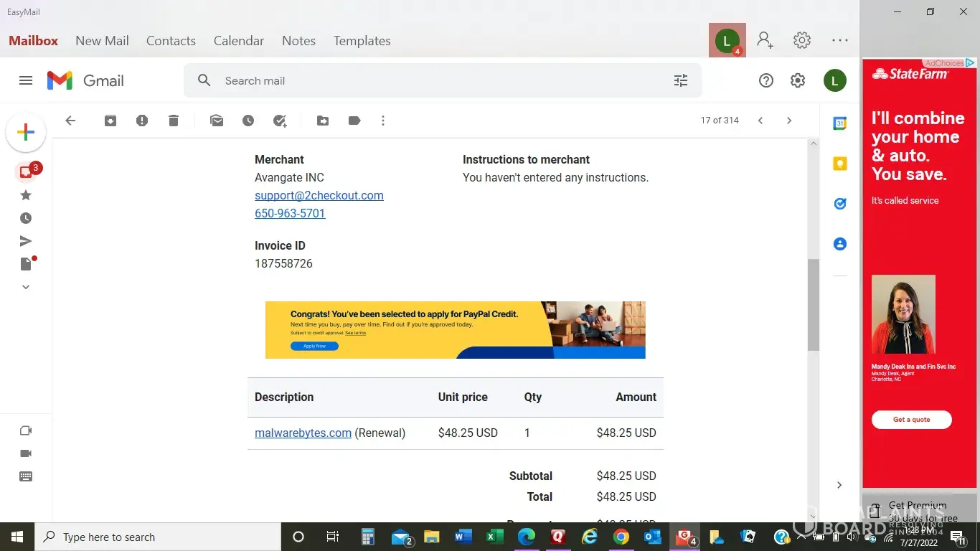Open Google Calendar side panel
The height and width of the screenshot is (551, 980).
840,123
